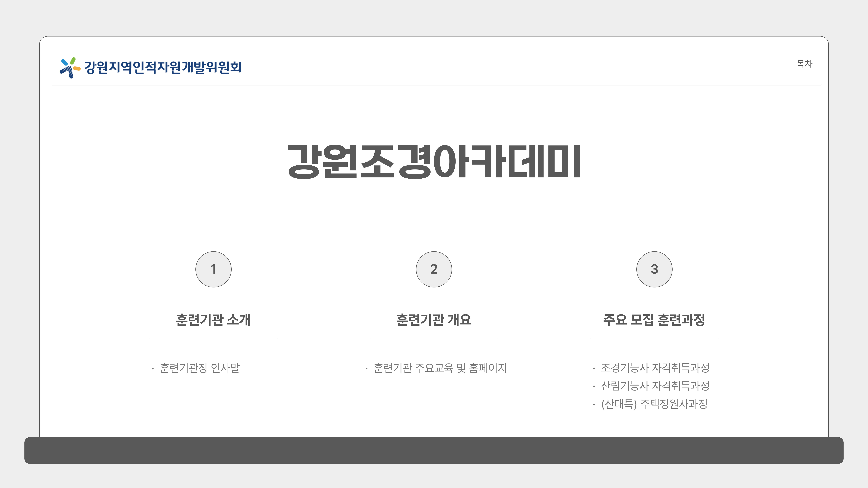This screenshot has height=488, width=868.
Task: Click the 산림기능사 자격취득과정 item
Action: 655,386
